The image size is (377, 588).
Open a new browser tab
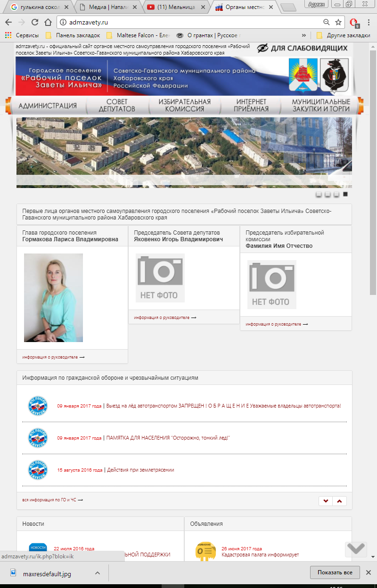point(287,7)
